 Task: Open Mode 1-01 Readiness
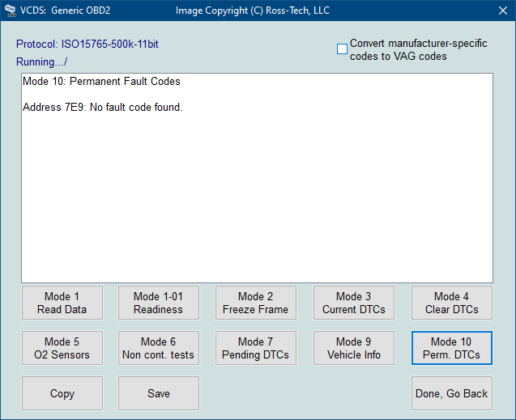[x=158, y=303]
